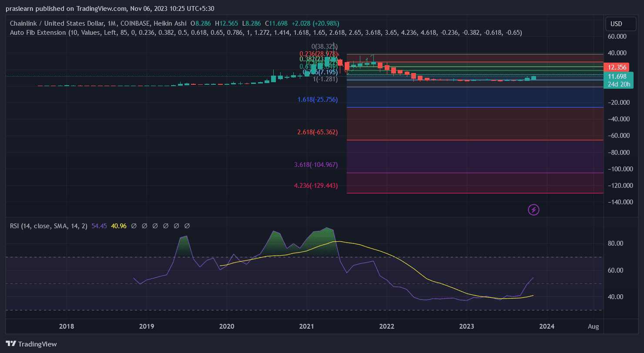
Task: Select the 1.618(-25.756) Fib level label
Action: pyautogui.click(x=317, y=100)
